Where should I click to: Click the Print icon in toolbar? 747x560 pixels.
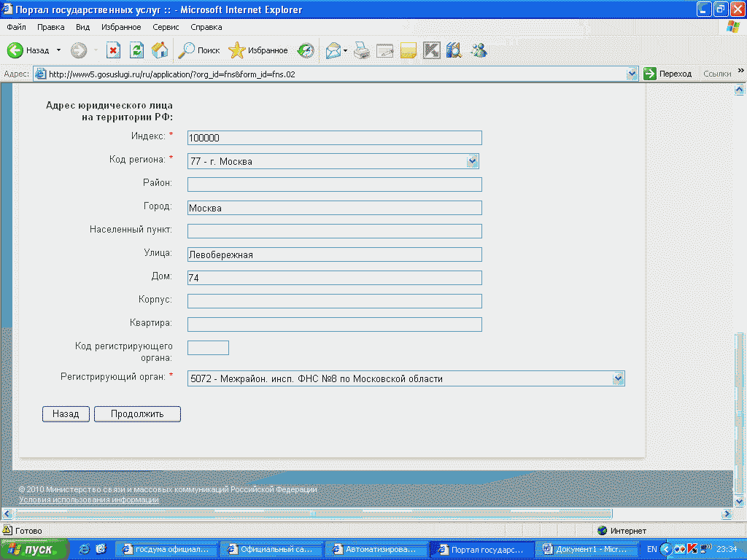click(x=362, y=50)
